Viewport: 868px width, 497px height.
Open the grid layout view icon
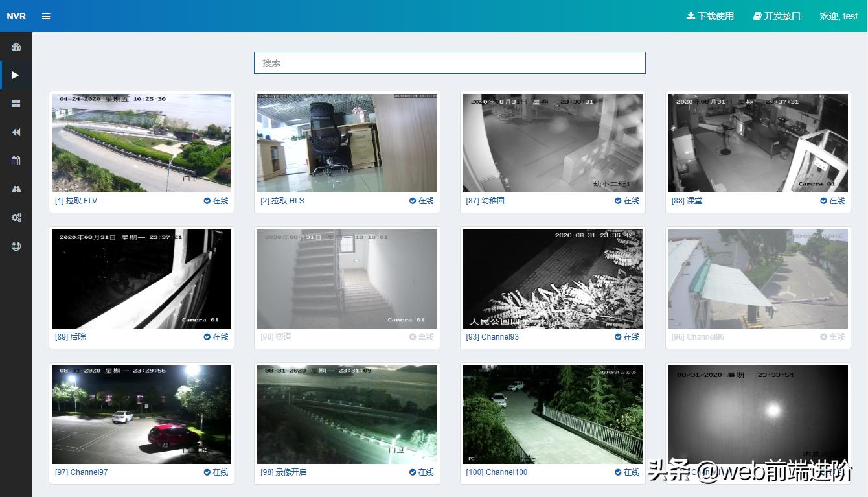click(16, 103)
